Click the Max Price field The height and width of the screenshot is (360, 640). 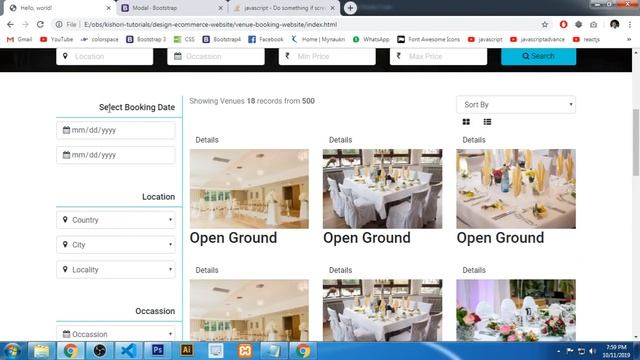[x=438, y=56]
